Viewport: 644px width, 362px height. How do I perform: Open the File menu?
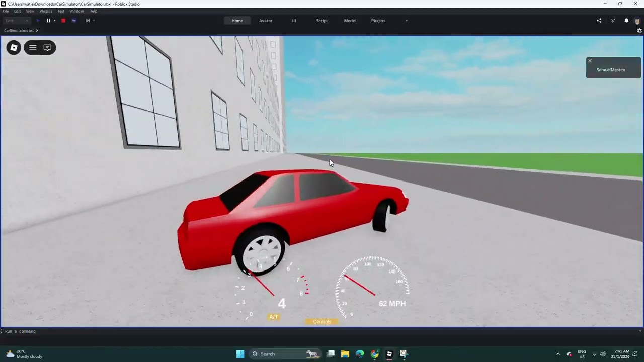6,11
